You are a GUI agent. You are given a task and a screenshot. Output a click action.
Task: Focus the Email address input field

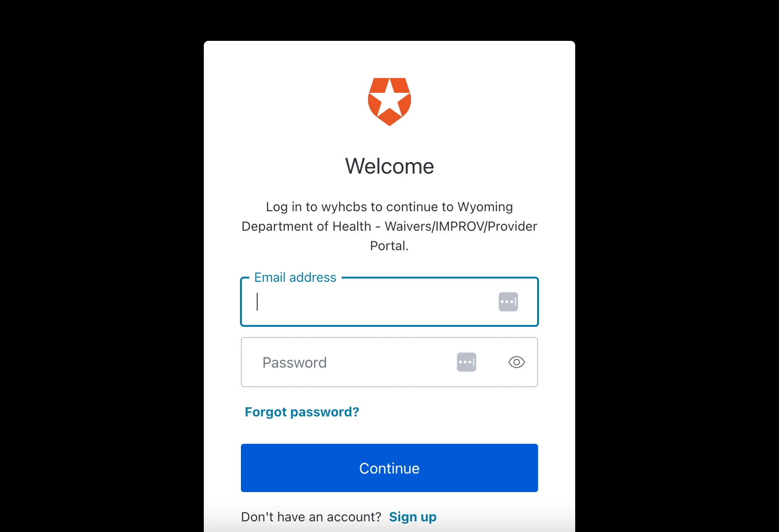pos(389,302)
